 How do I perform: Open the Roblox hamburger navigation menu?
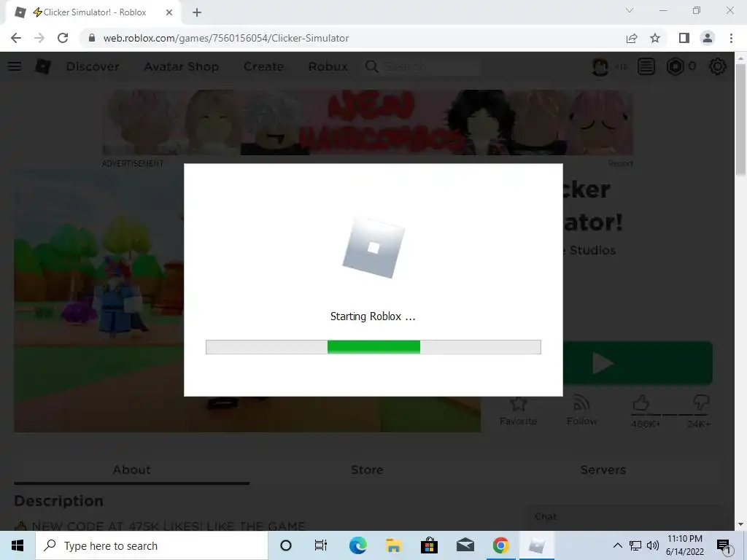tap(15, 66)
